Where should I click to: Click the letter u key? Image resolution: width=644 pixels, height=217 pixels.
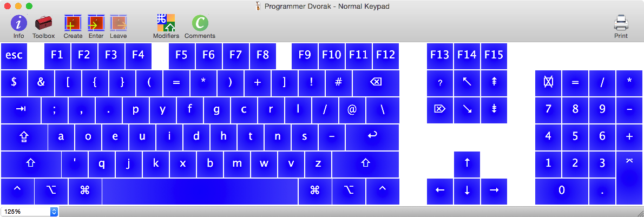[x=142, y=137]
